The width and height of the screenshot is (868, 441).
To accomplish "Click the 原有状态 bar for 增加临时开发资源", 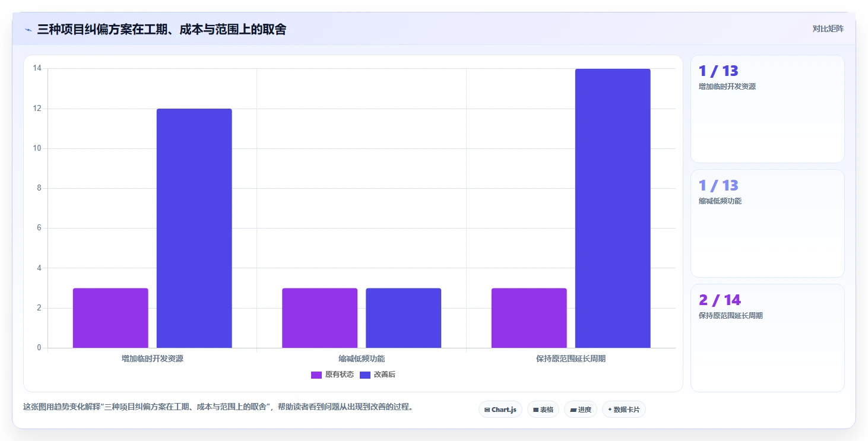I will pyautogui.click(x=110, y=318).
